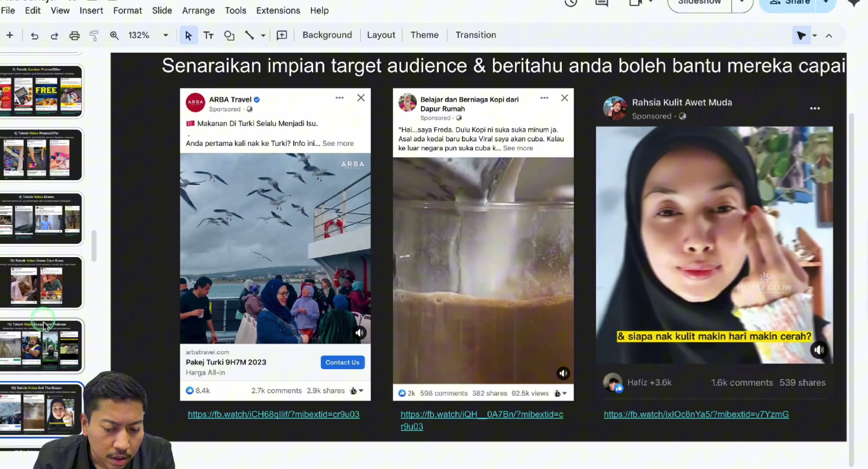Image resolution: width=868 pixels, height=469 pixels.
Task: Open the fb.watch/iQH__0A7Bn link
Action: pyautogui.click(x=482, y=420)
